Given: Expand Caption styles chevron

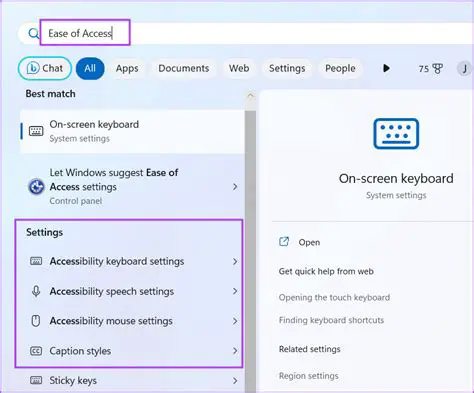Looking at the screenshot, I should pyautogui.click(x=235, y=351).
